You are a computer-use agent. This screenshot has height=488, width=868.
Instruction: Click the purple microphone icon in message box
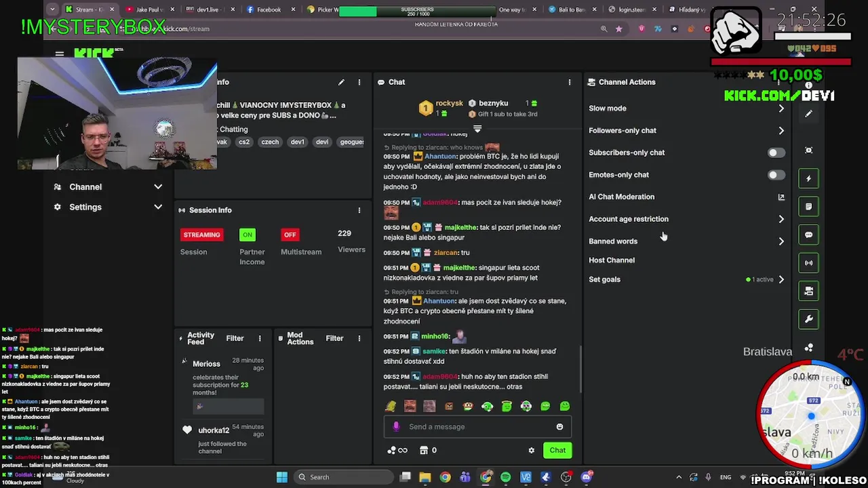(x=396, y=426)
